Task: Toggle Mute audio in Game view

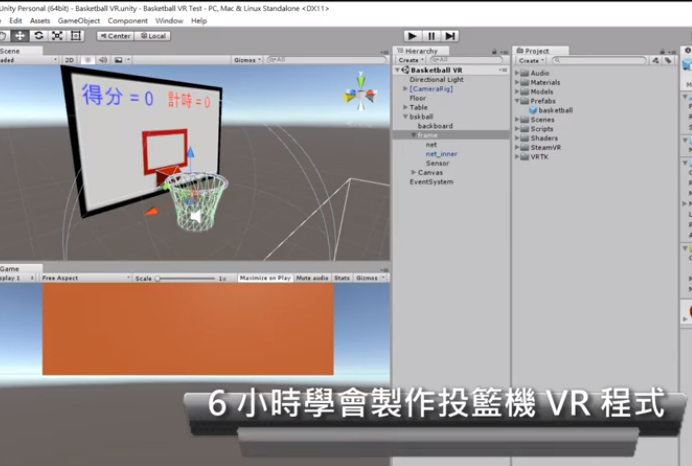Action: click(313, 278)
